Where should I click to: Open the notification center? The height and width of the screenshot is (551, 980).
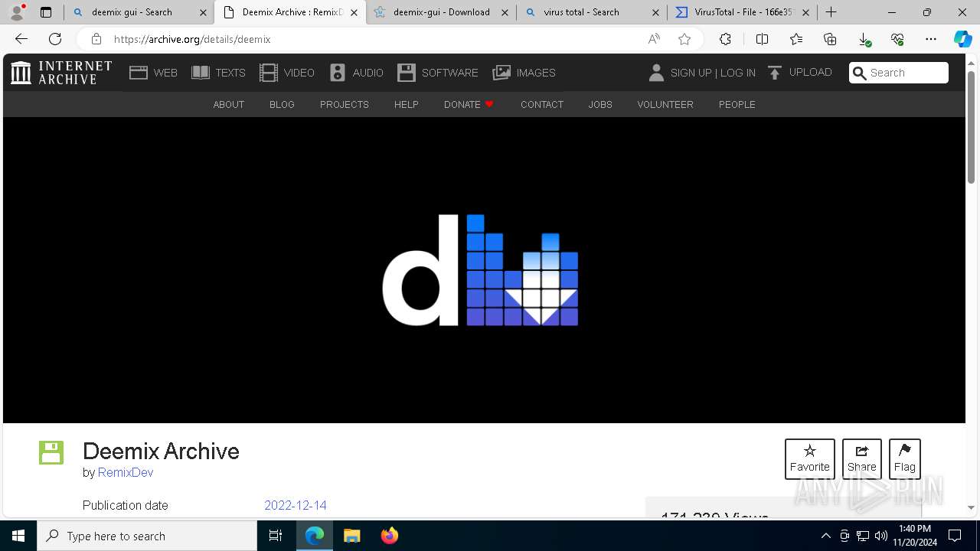tap(955, 536)
